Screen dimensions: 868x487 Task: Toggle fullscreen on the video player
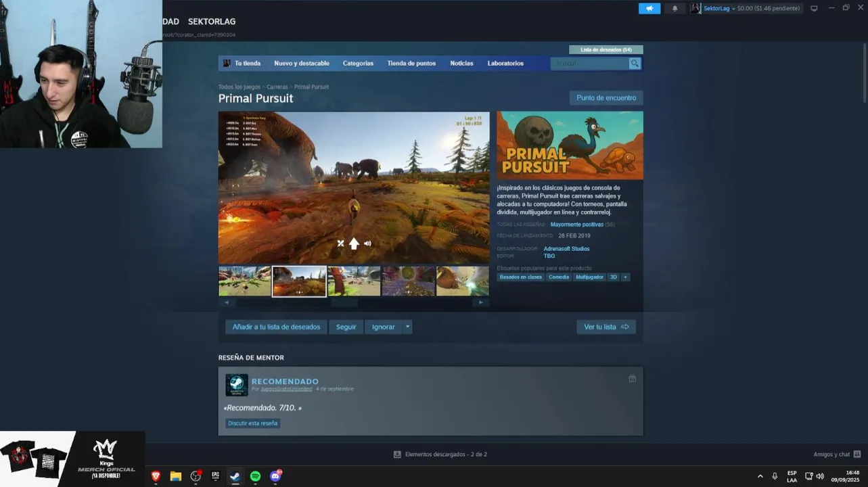[340, 243]
